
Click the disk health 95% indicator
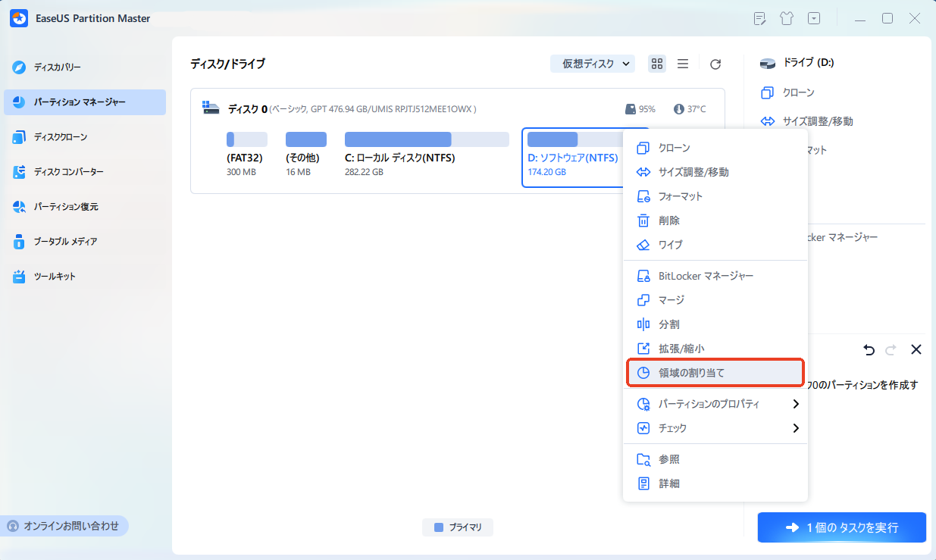pos(640,109)
